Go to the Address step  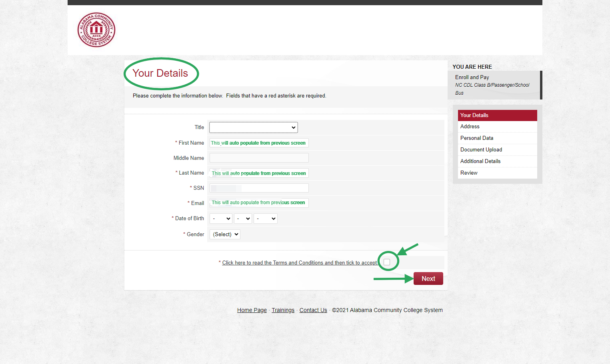497,127
